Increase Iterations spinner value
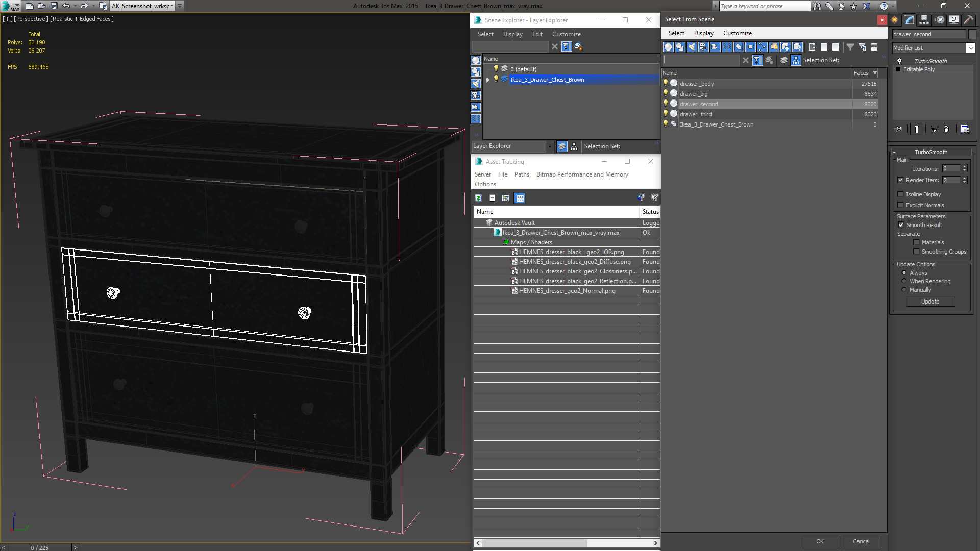The height and width of the screenshot is (551, 980). [x=964, y=167]
